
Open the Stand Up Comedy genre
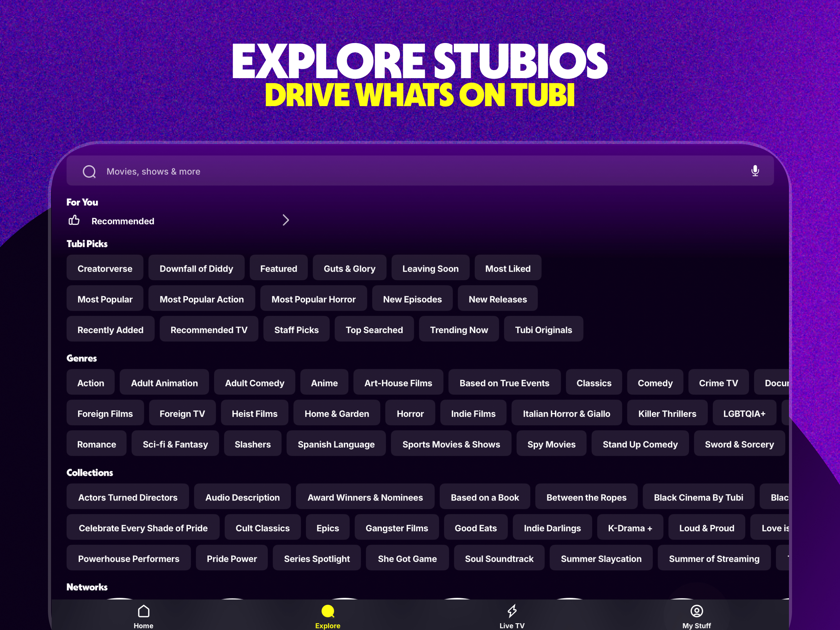pyautogui.click(x=640, y=444)
